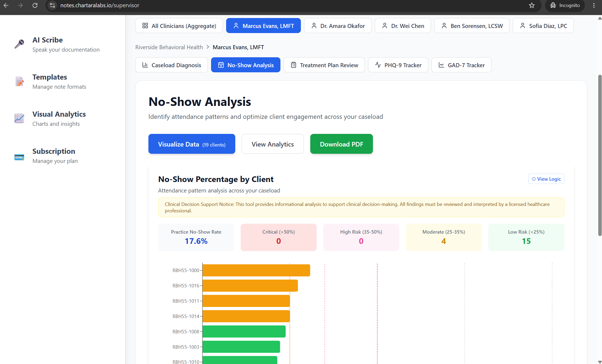The image size is (602, 364).
Task: Click the Critical (>50%) card
Action: [279, 237]
